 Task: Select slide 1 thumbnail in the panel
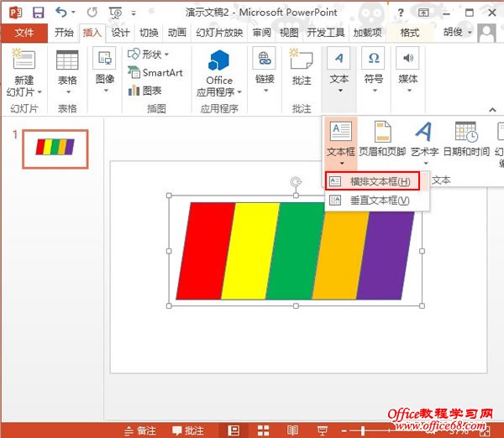point(55,148)
